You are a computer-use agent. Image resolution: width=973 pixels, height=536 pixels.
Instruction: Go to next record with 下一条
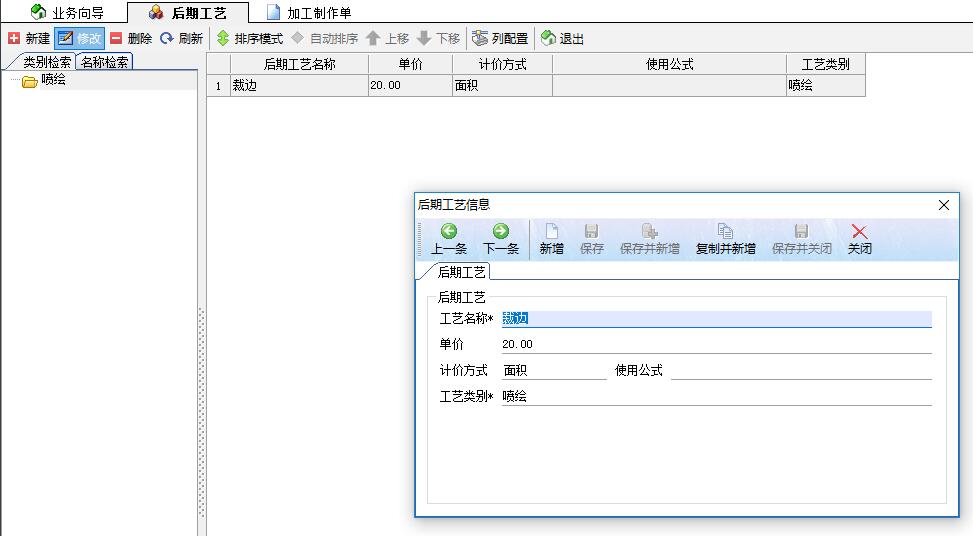(501, 239)
